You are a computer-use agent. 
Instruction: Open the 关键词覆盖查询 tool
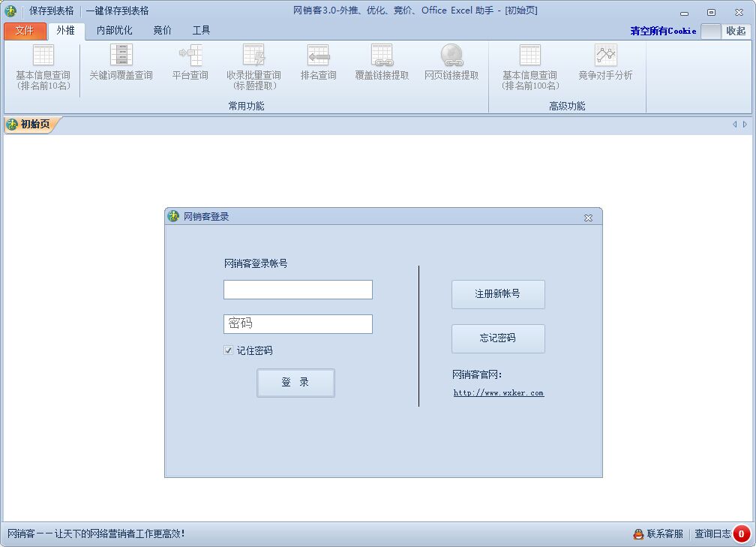click(120, 66)
